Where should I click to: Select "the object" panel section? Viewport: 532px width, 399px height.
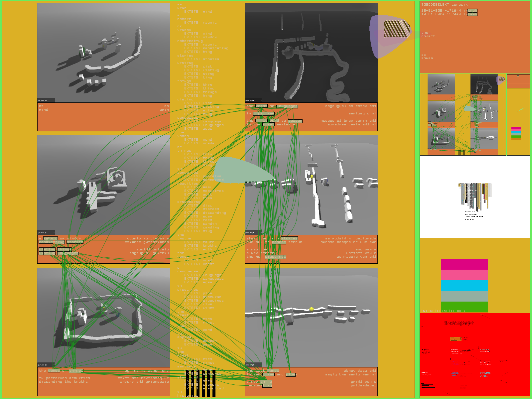tap(474, 40)
